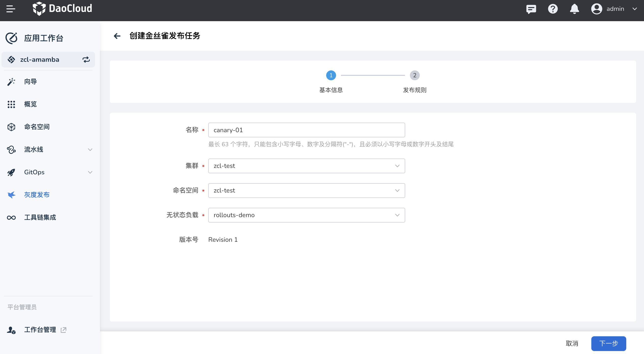Click the bird 灰度发布 icon
The height and width of the screenshot is (354, 644).
[x=12, y=195]
